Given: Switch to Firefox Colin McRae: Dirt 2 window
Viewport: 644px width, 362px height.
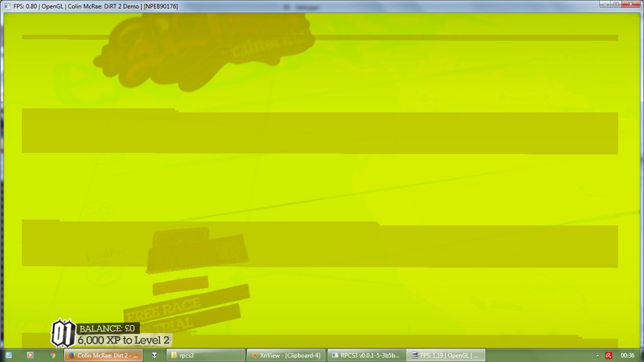Looking at the screenshot, I should (x=103, y=355).
